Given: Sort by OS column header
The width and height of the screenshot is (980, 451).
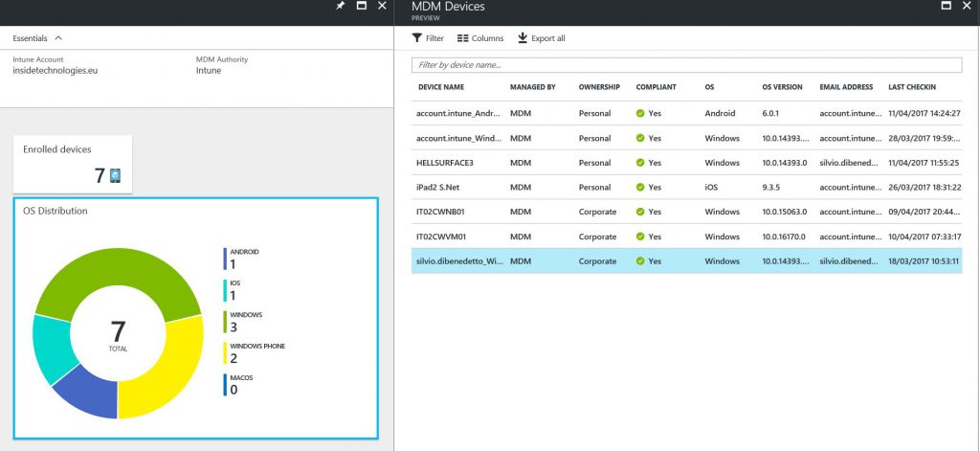Looking at the screenshot, I should click(709, 87).
